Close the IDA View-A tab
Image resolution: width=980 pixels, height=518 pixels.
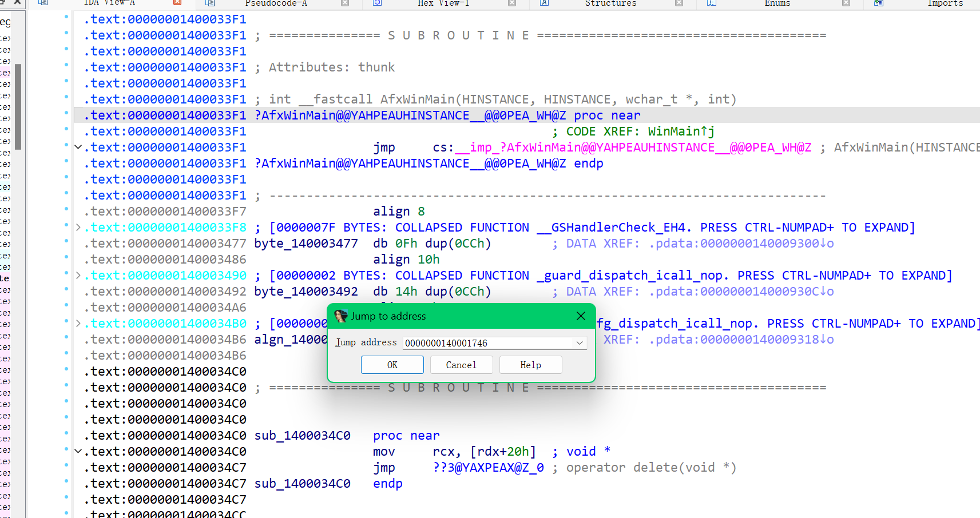(177, 3)
